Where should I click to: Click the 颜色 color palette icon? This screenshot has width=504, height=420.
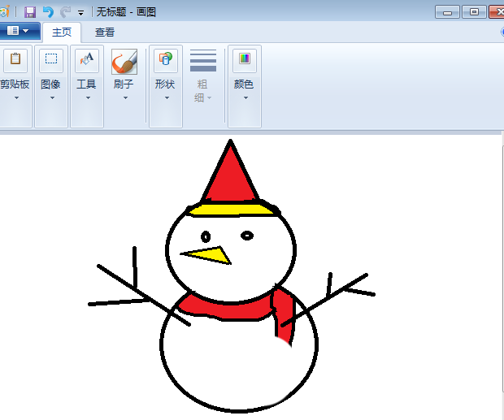pos(245,60)
